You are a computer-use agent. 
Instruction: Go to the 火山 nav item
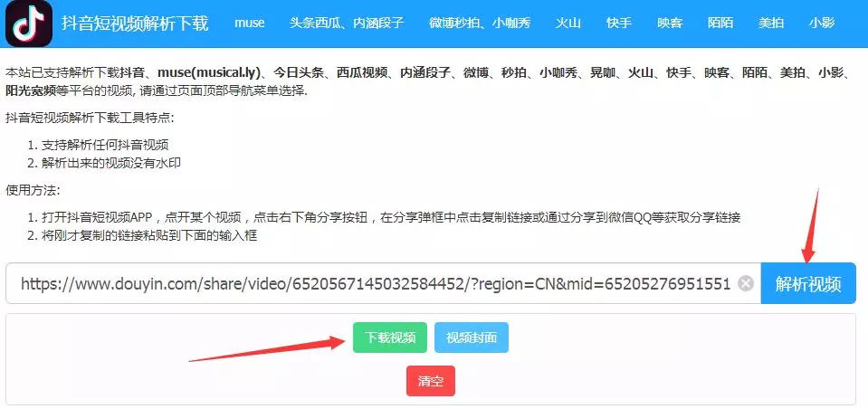coord(568,24)
